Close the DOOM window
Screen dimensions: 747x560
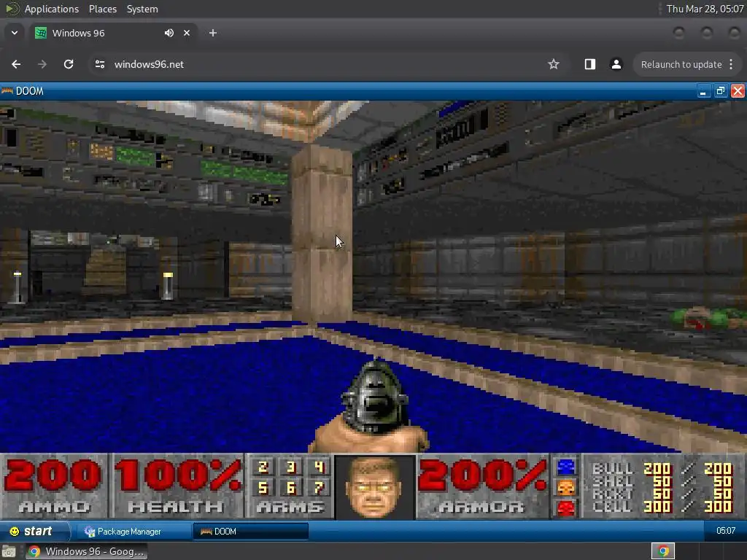(x=738, y=91)
